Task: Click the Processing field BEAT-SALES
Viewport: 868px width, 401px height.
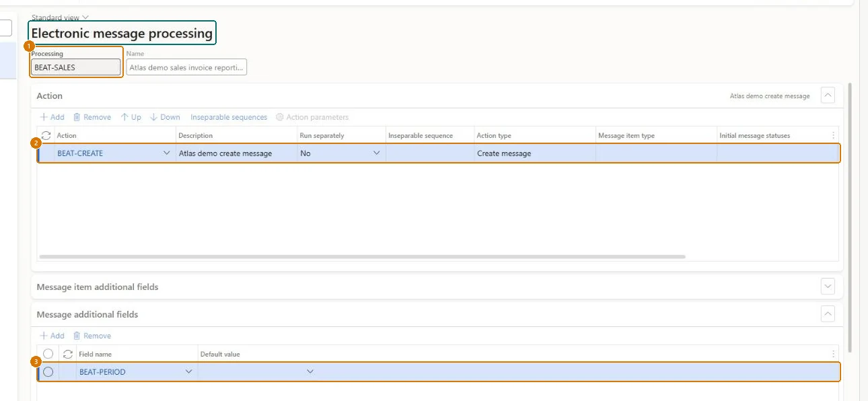Action: tap(76, 67)
